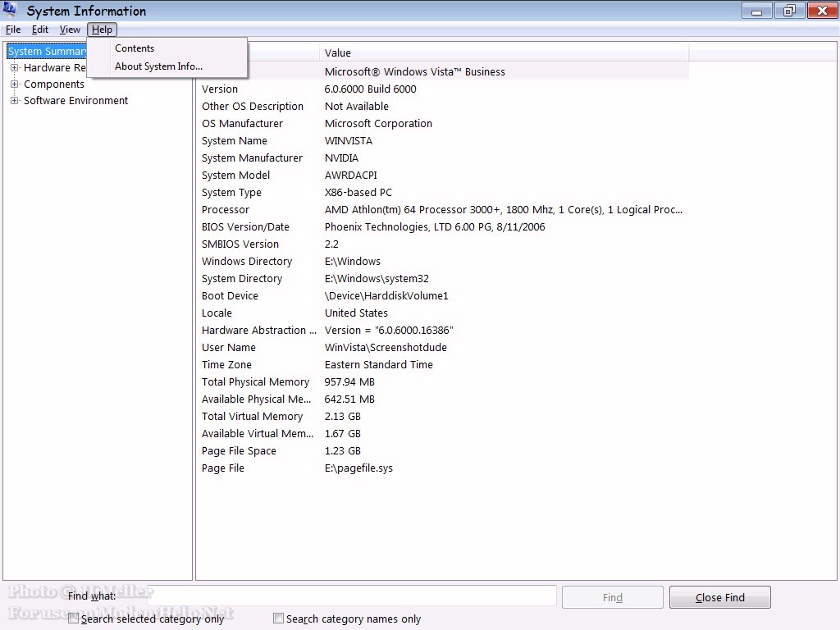
Task: Select the Available Virtual Memory row
Action: click(442, 433)
